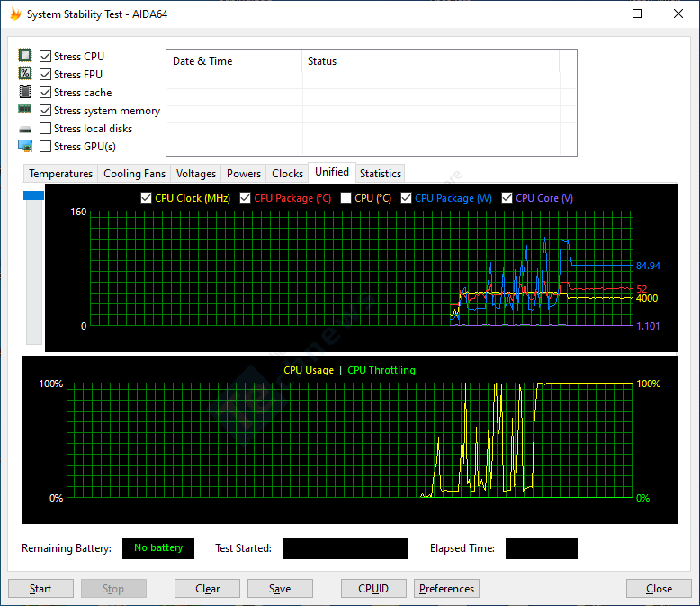Toggle CPU Package (W) graph checkbox
The width and height of the screenshot is (700, 606).
tap(406, 197)
